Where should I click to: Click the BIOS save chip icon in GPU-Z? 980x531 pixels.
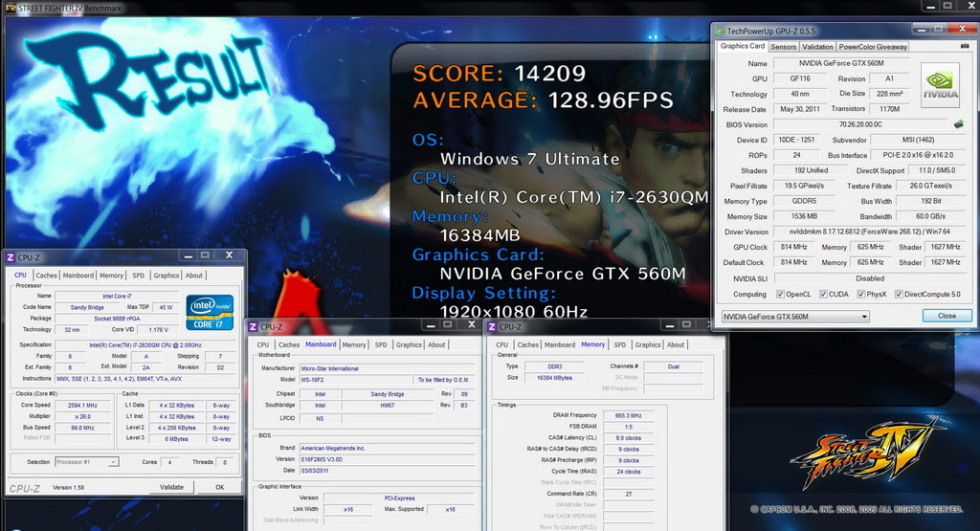point(959,124)
